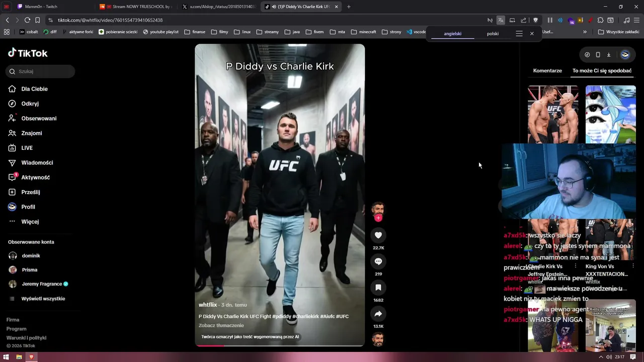Image resolution: width=644 pixels, height=362 pixels.
Task: Click the Szukaj search field
Action: pyautogui.click(x=41, y=71)
